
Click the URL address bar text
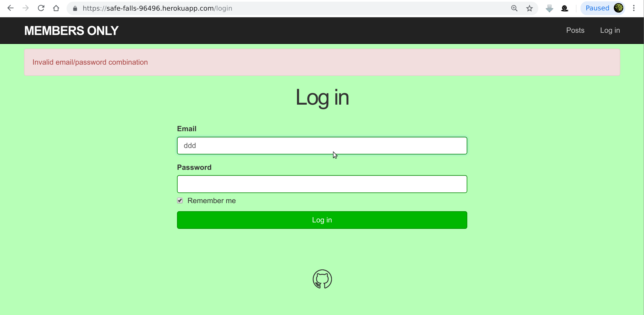click(157, 8)
